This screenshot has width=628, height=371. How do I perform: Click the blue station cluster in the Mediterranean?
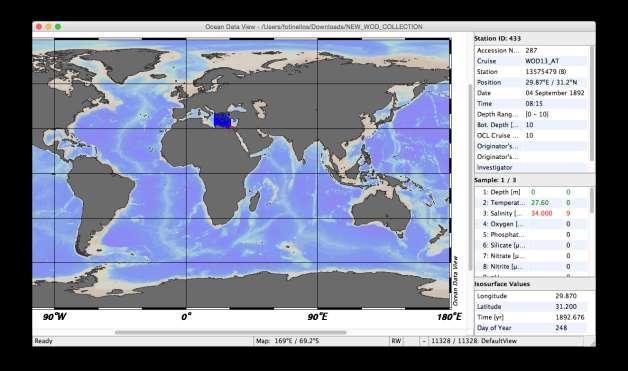[223, 120]
